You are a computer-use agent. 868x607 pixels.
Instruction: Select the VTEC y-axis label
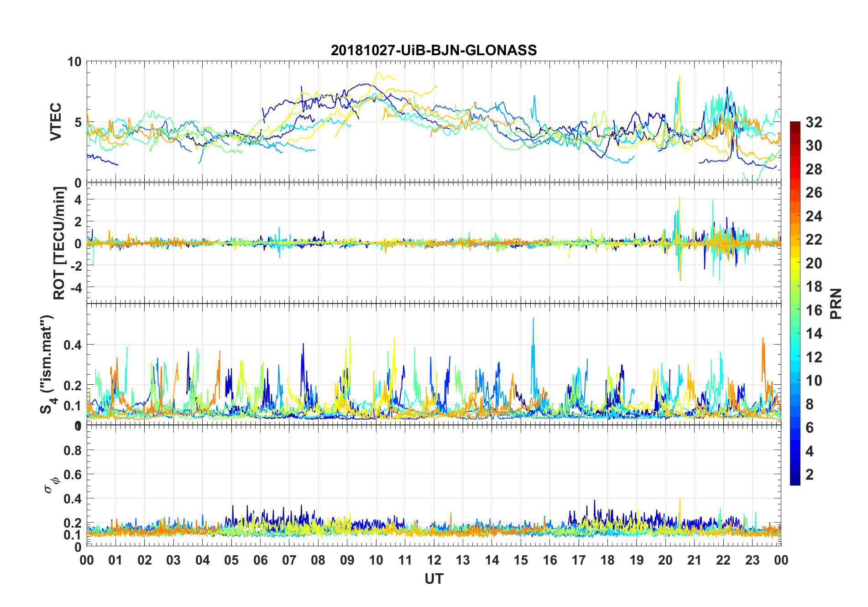pyautogui.click(x=55, y=122)
